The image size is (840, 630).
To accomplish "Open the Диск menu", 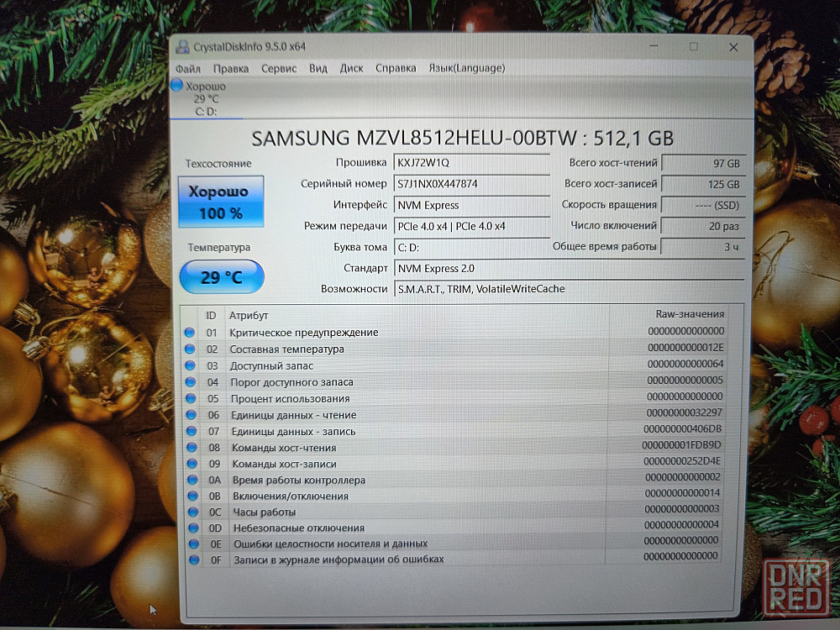I will (x=351, y=69).
